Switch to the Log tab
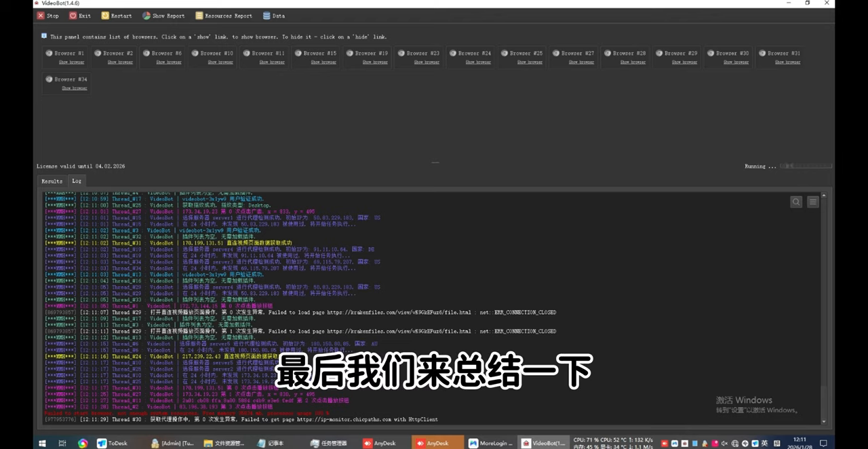Screen dimensions: 868x449 coord(77,181)
